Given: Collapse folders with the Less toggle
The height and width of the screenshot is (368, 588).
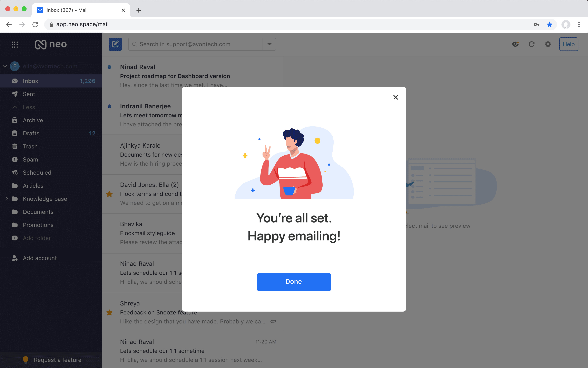Looking at the screenshot, I should pos(51,107).
